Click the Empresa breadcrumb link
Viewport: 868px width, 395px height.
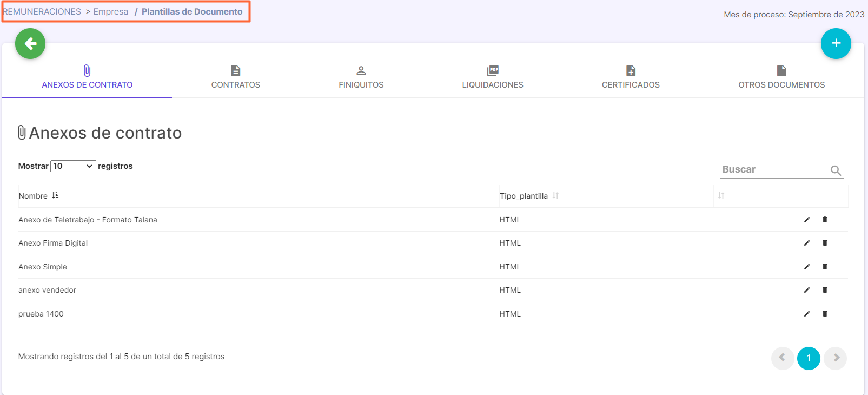(111, 11)
